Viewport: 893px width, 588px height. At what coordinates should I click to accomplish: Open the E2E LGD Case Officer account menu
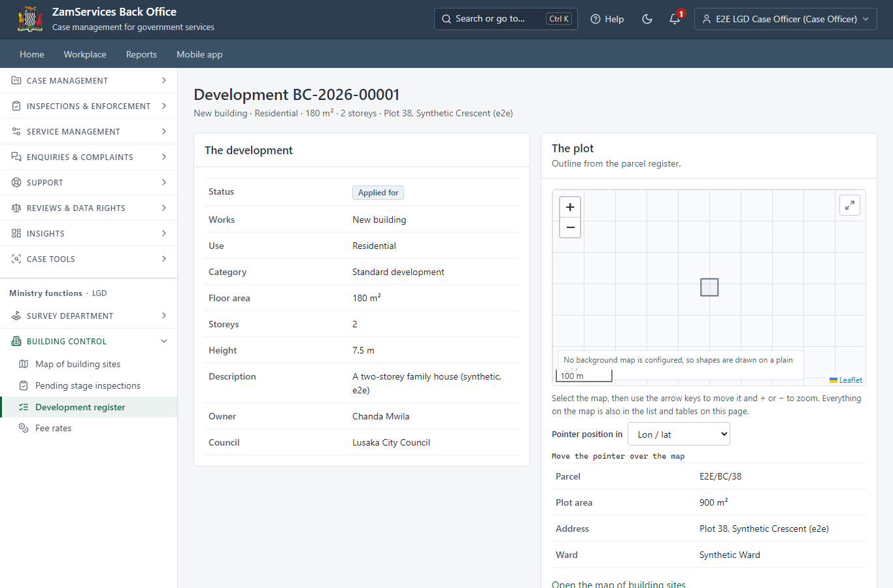(786, 19)
